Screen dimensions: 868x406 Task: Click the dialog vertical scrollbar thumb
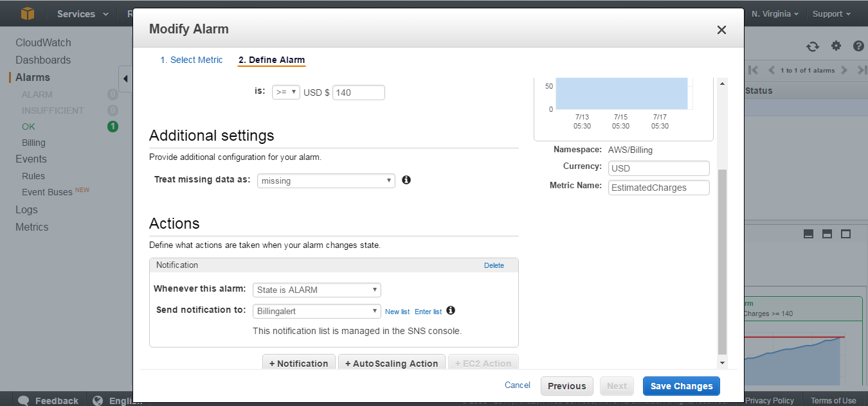click(722, 262)
